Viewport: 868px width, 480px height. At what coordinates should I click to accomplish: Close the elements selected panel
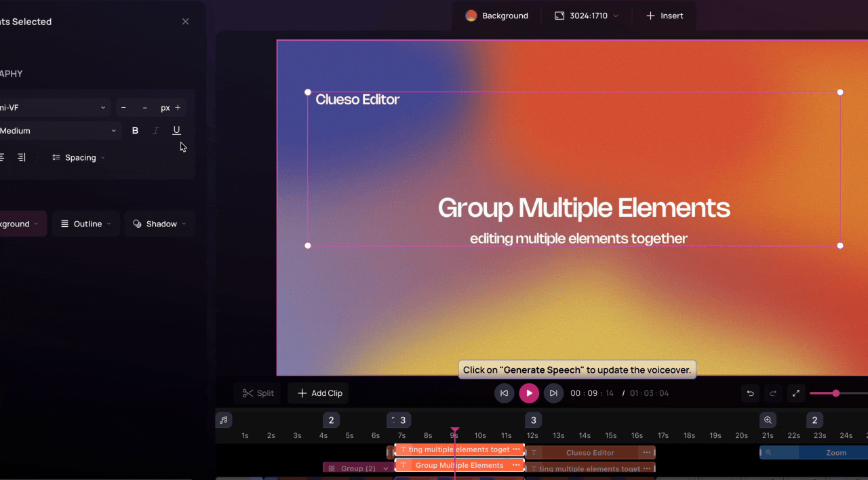pyautogui.click(x=186, y=22)
